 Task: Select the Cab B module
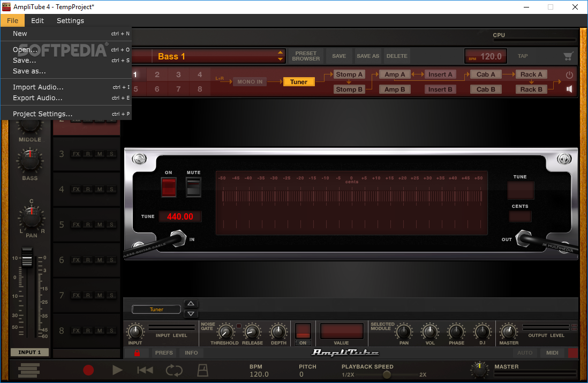click(x=486, y=89)
